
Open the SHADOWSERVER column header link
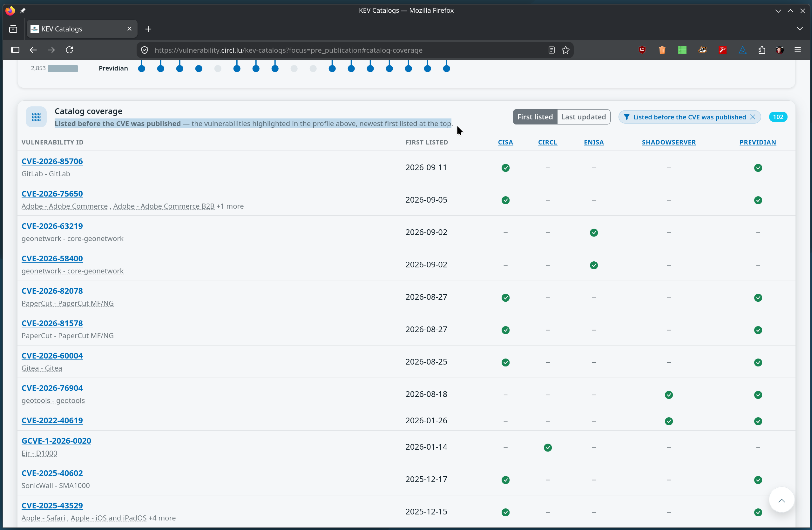[669, 142]
